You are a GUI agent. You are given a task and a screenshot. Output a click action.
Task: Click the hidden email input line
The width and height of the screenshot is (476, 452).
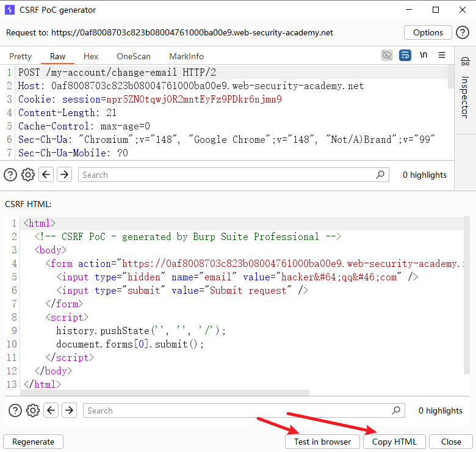coord(237,277)
